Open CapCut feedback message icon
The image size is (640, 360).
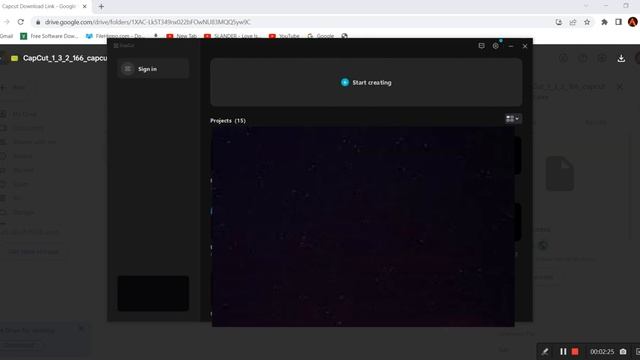481,46
